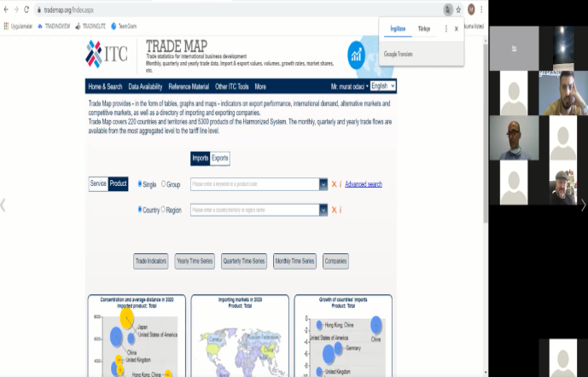Clear the product field with red X
The height and width of the screenshot is (377, 588).
point(334,184)
